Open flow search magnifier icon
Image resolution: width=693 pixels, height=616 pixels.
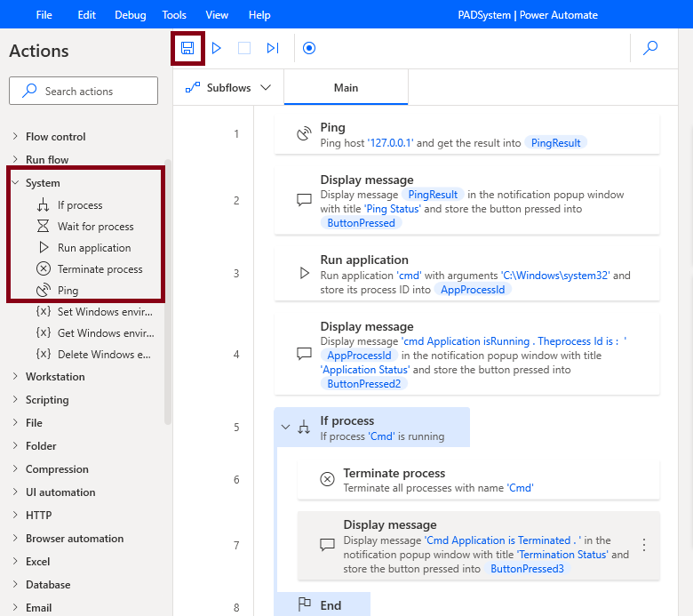[x=650, y=48]
